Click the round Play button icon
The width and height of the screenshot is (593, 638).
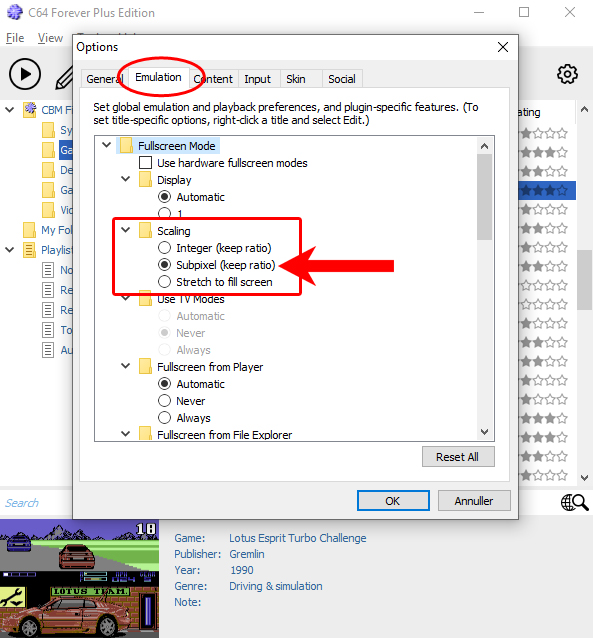[x=25, y=74]
